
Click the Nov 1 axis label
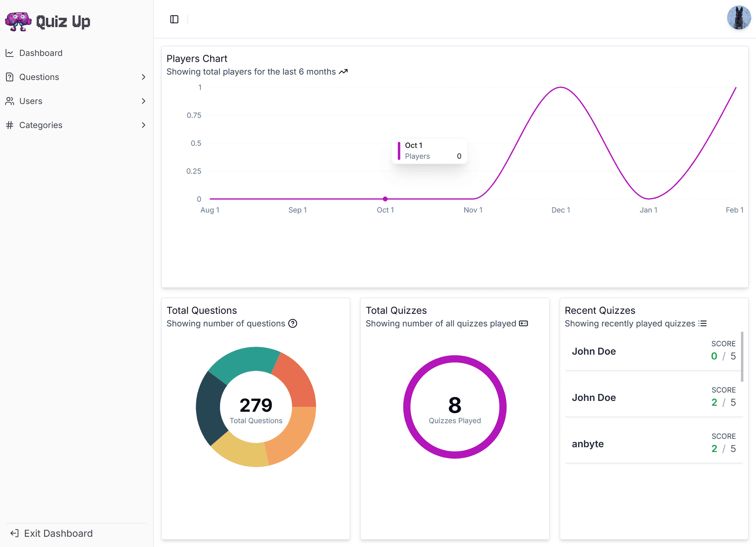point(473,210)
